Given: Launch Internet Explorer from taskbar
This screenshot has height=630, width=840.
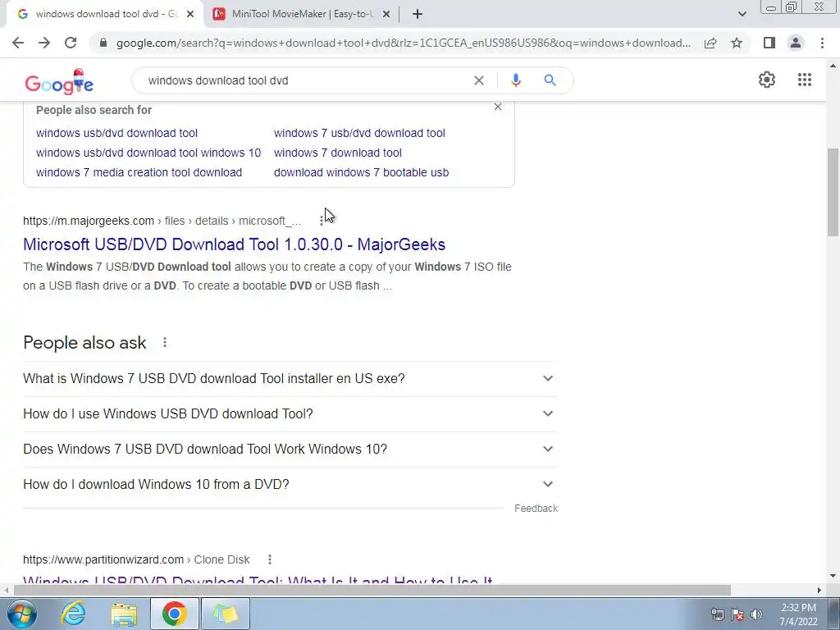Looking at the screenshot, I should (x=73, y=614).
